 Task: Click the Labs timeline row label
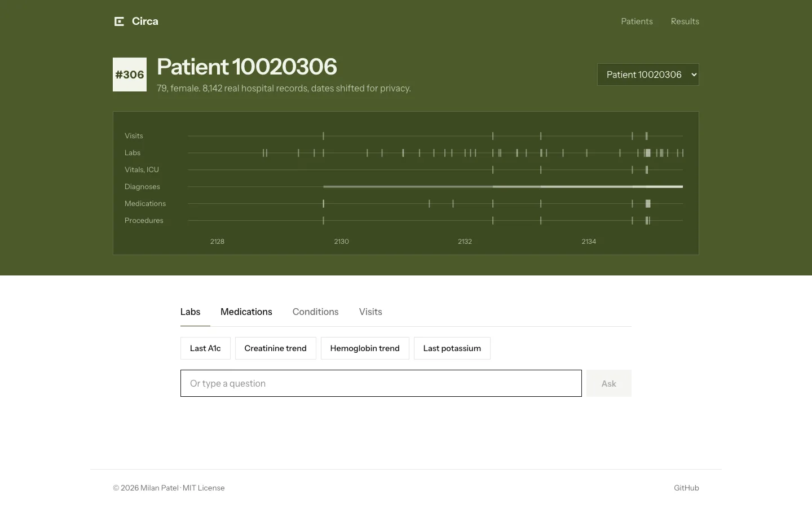click(133, 152)
